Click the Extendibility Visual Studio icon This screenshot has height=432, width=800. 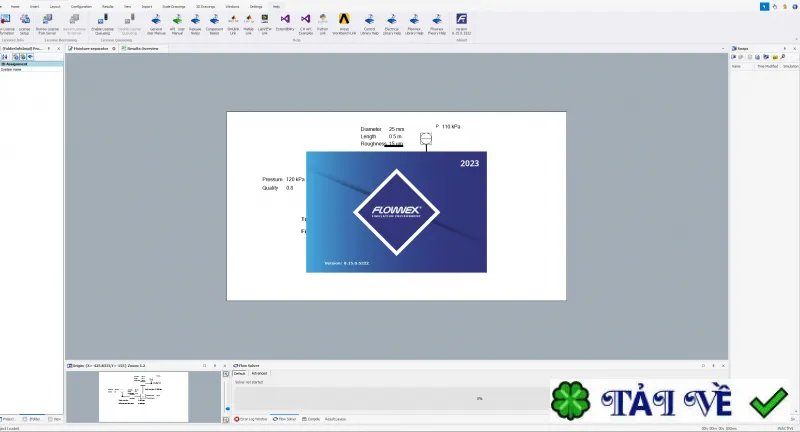point(285,23)
